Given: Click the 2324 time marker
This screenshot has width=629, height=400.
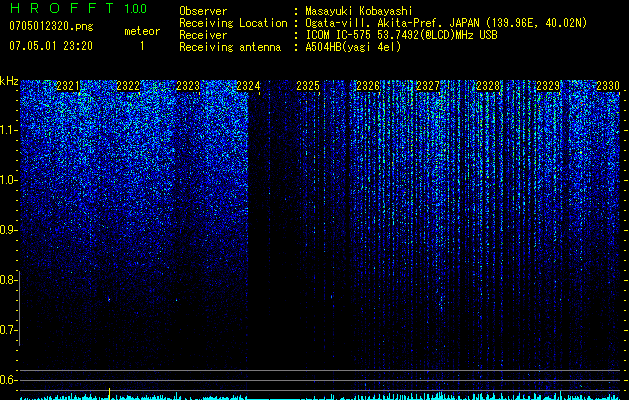Looking at the screenshot, I should pos(248,86).
